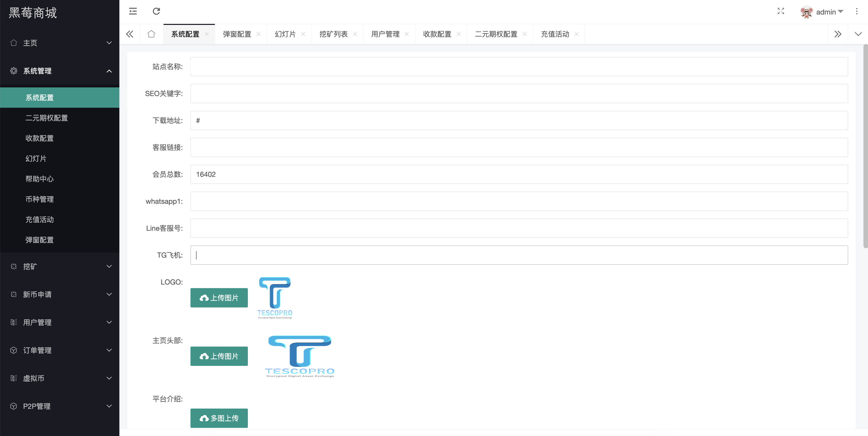This screenshot has width=868, height=436.
Task: Refresh the page using the reload icon
Action: [x=156, y=11]
